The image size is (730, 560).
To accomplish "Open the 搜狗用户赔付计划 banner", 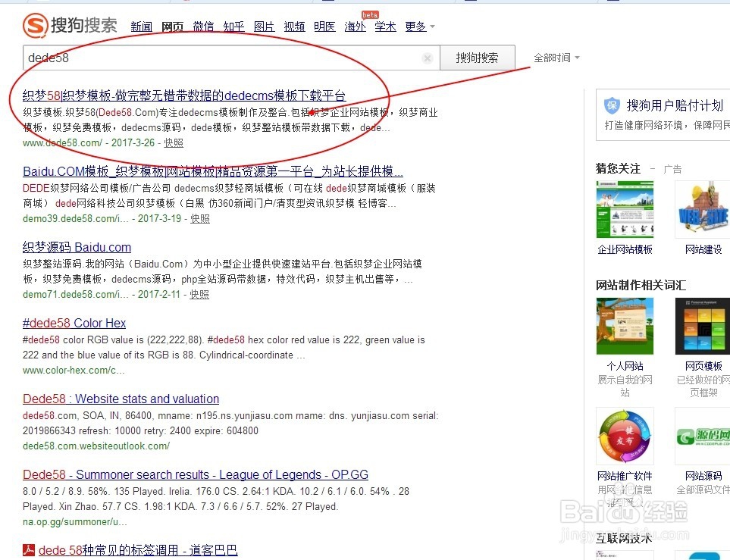I will (663, 114).
